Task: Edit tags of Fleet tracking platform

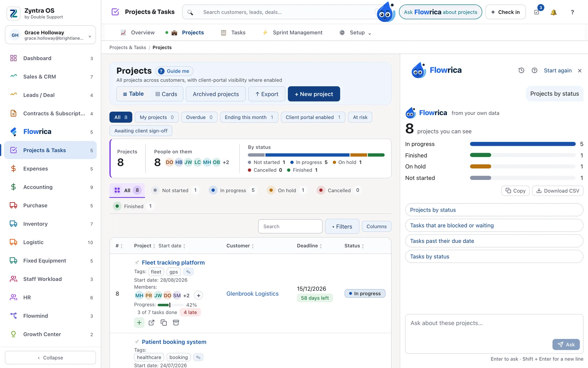Action: pos(188,272)
